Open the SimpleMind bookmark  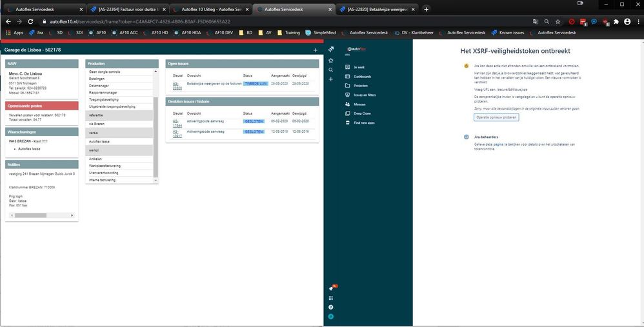coord(321,33)
